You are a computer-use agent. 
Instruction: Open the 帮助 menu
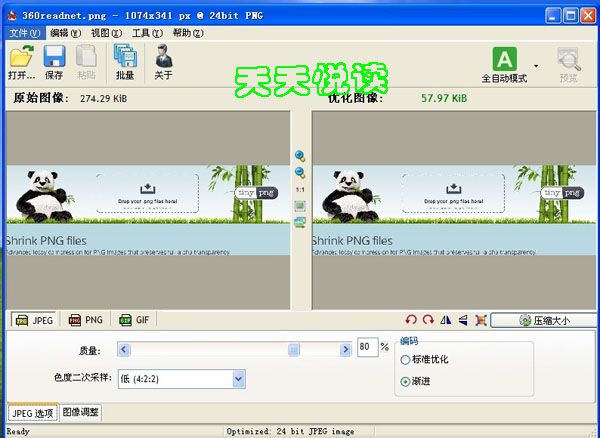click(x=188, y=33)
